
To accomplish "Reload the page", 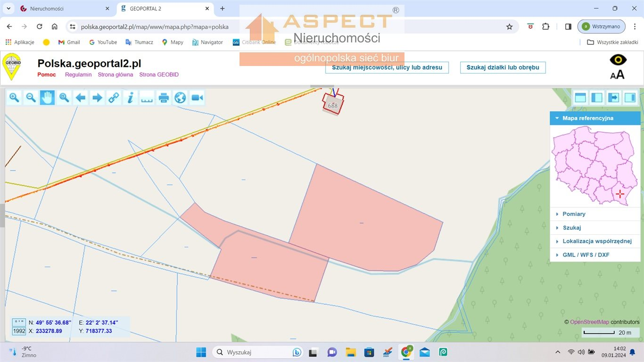I will coord(40,27).
